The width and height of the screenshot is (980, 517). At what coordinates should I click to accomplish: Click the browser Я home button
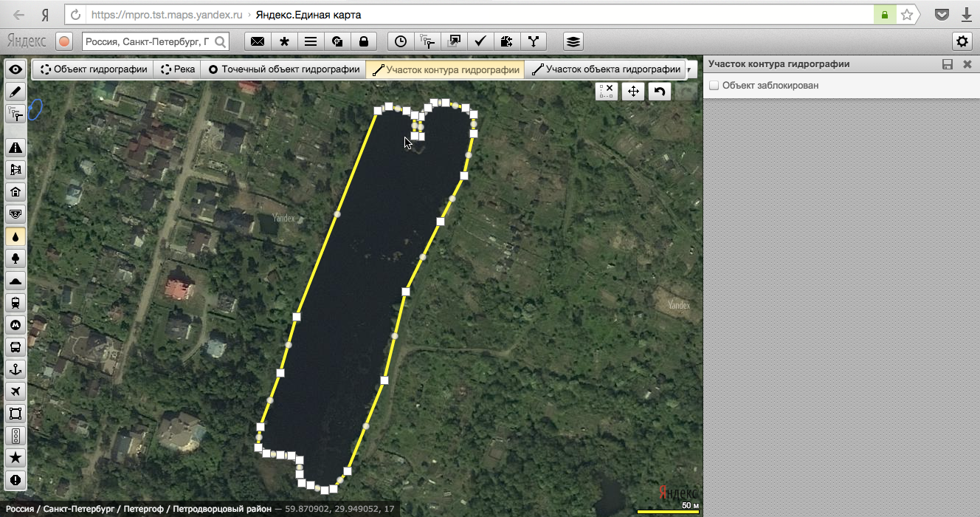(x=45, y=15)
